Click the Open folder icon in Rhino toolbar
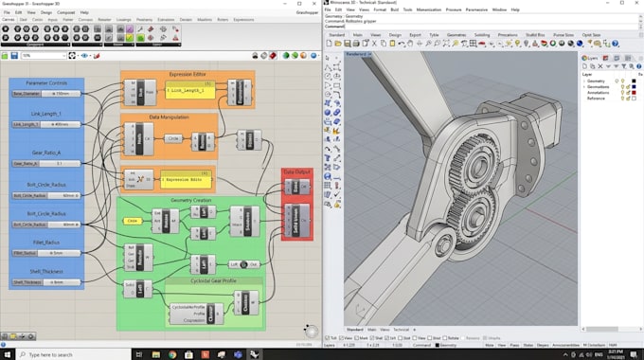 338,44
